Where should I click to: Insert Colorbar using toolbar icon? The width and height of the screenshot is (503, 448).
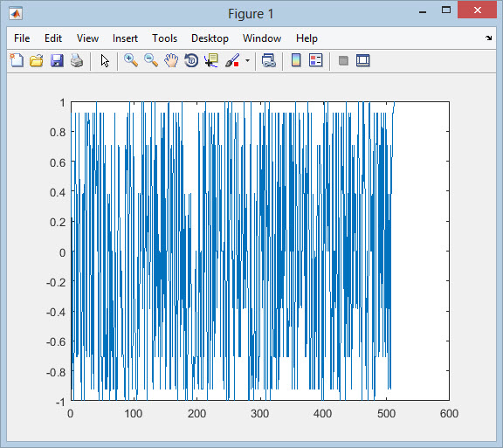296,60
